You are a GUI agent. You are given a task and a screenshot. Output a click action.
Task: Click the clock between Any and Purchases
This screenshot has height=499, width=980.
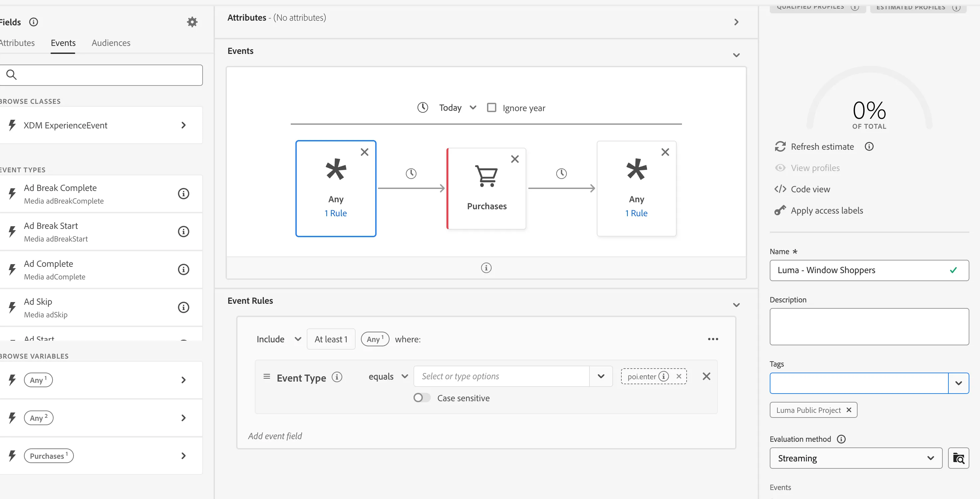[x=411, y=173]
